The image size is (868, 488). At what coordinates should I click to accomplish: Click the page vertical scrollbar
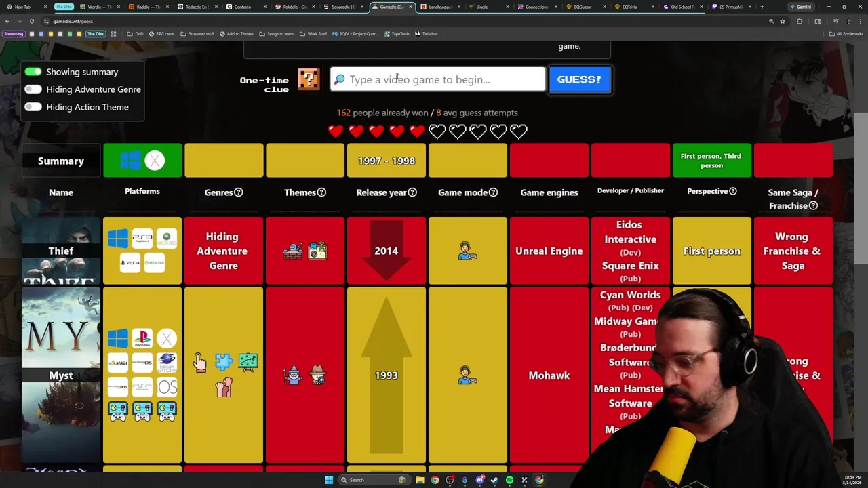861,190
